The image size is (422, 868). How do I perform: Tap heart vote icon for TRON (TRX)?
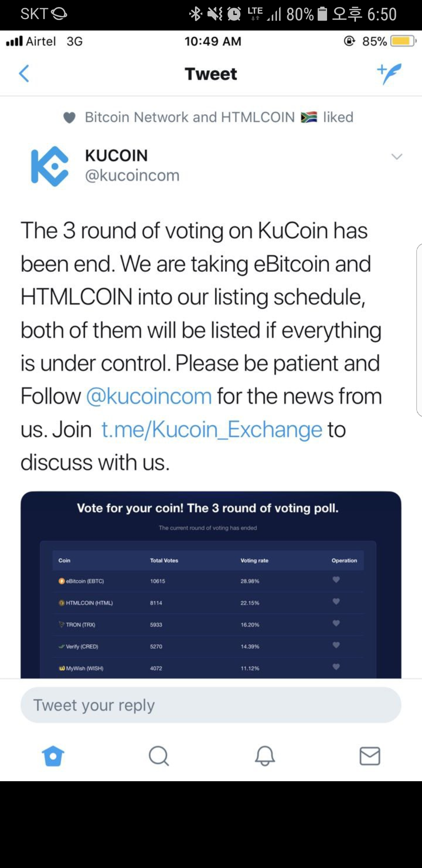click(336, 623)
